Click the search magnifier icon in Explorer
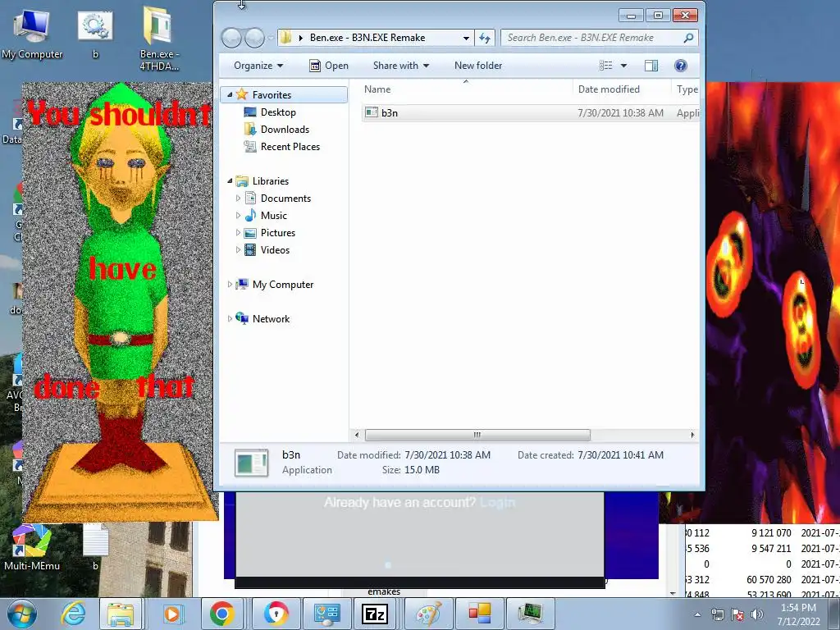Viewport: 840px width, 630px height. click(688, 38)
